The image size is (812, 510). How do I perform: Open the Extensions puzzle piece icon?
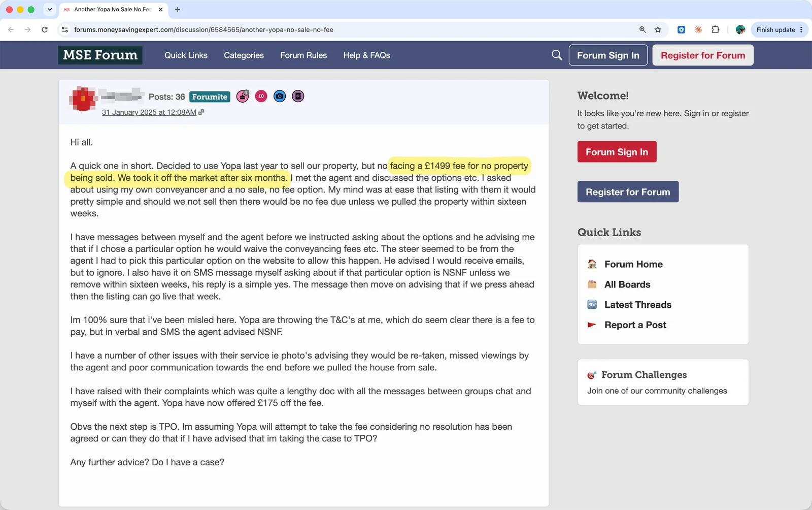pos(716,29)
